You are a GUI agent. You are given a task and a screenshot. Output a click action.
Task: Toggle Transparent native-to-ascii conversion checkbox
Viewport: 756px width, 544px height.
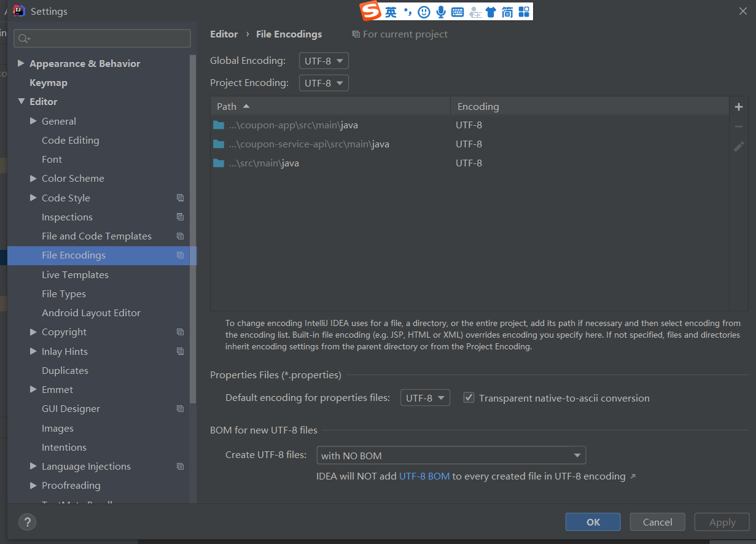[x=469, y=397]
